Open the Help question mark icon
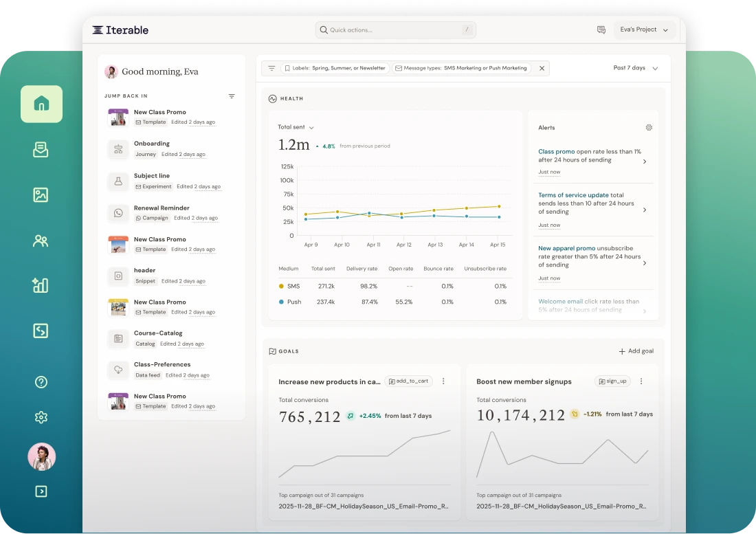 click(x=41, y=382)
